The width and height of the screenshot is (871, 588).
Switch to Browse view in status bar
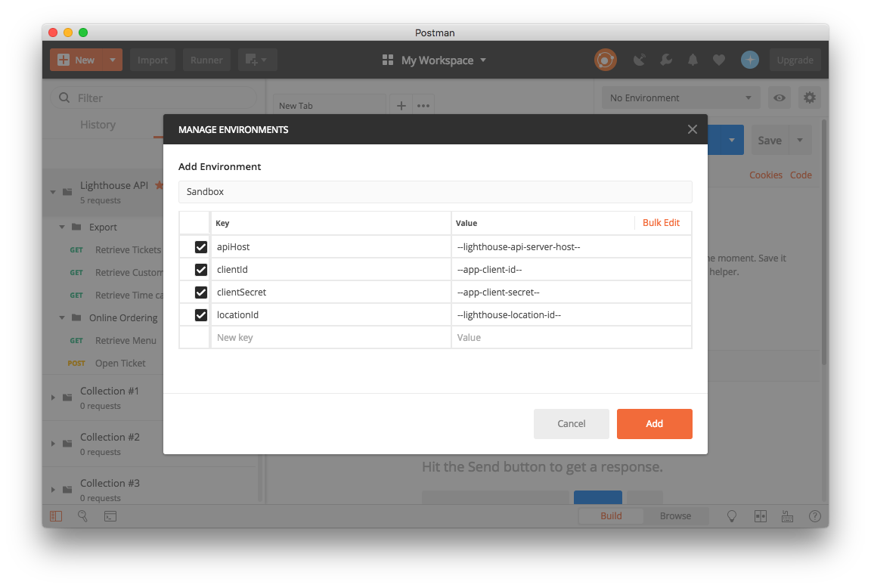(x=675, y=516)
